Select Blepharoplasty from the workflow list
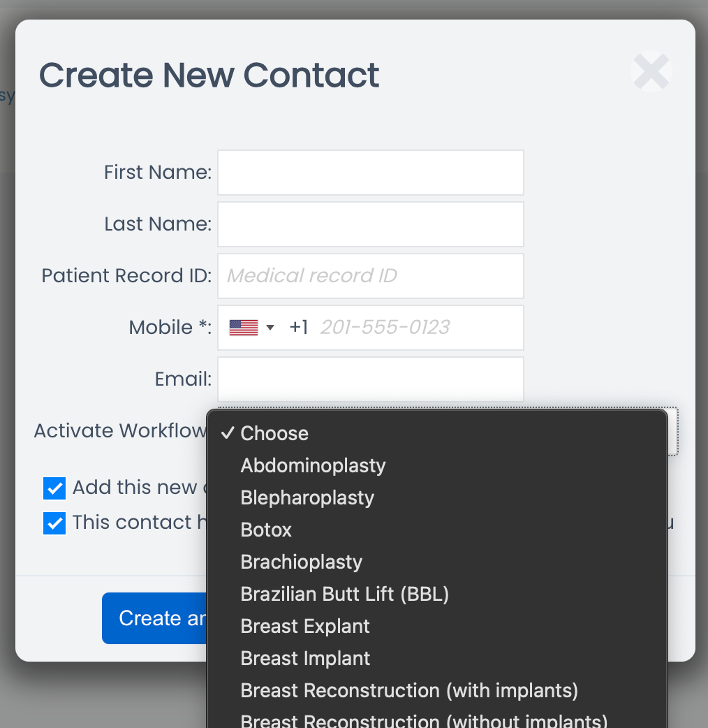Viewport: 708px width, 728px height. click(307, 497)
